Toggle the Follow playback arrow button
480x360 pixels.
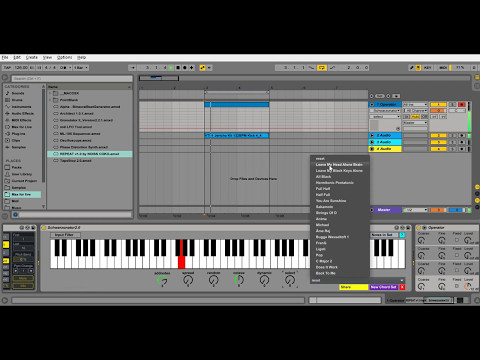(132, 68)
